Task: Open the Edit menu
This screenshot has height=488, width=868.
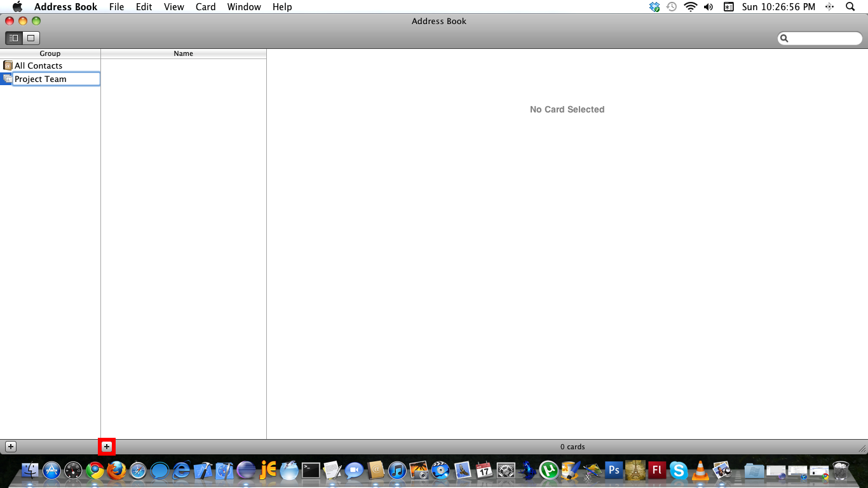Action: 144,7
